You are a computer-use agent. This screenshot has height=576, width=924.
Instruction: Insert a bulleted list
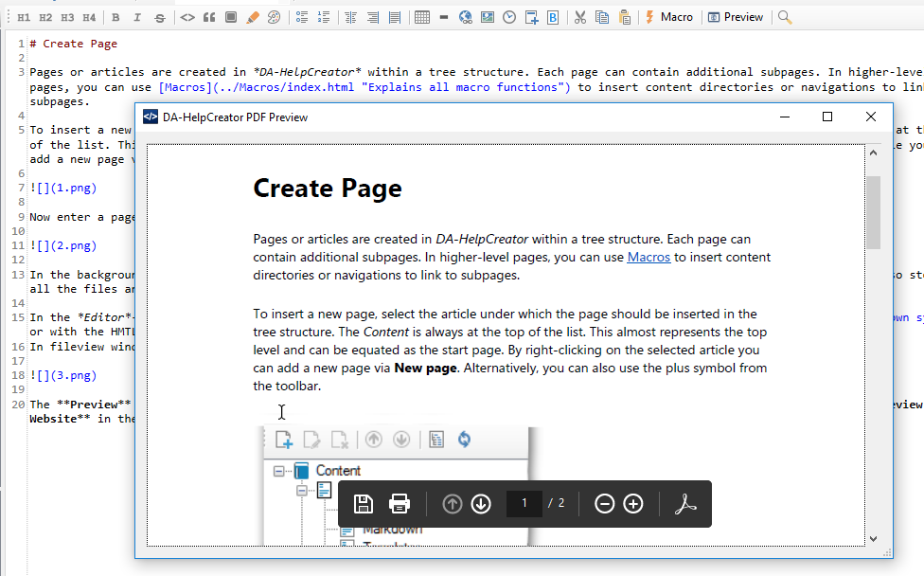pos(302,18)
